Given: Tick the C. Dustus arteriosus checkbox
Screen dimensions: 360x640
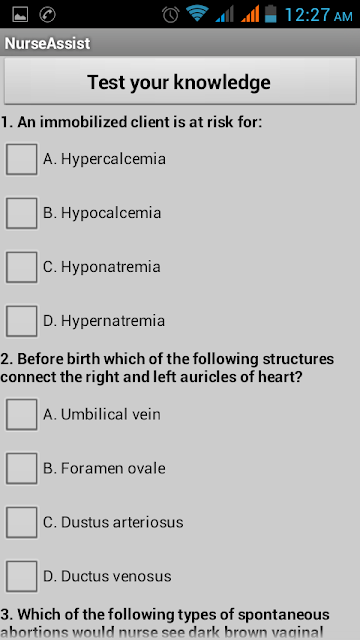Looking at the screenshot, I should (x=22, y=522).
